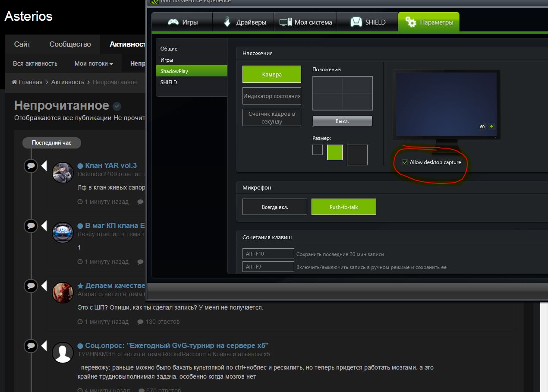This screenshot has width=548, height=392.
Task: Select Общие in the settings sidebar
Action: tap(169, 49)
